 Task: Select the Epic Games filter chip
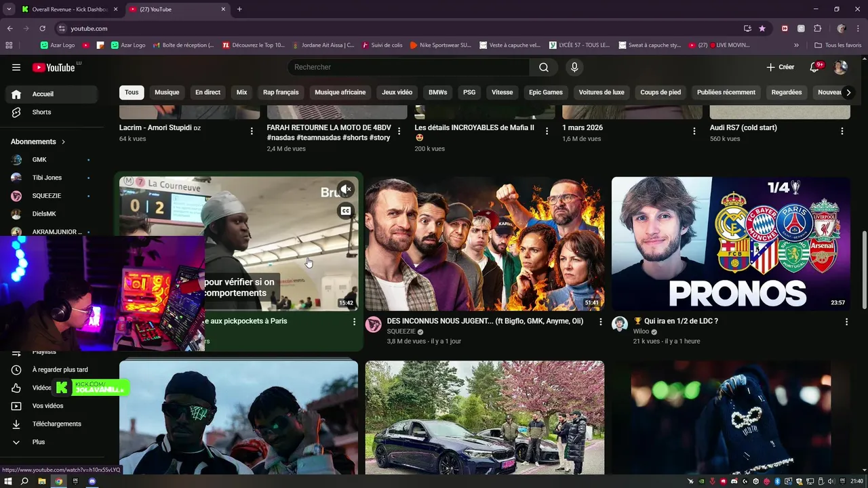point(545,92)
